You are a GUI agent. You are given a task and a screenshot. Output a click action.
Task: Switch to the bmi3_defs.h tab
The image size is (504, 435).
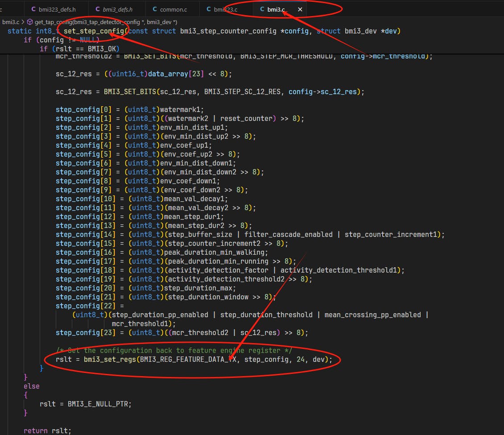coord(117,9)
